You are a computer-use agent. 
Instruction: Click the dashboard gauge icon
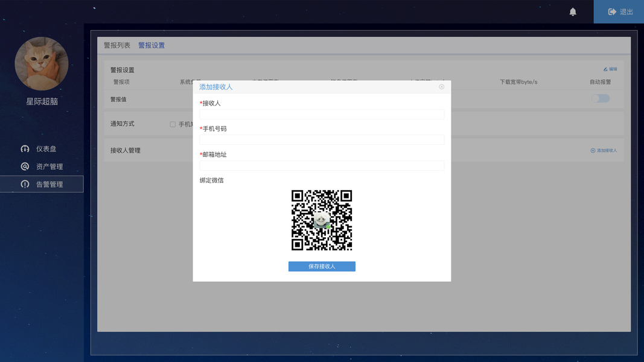tap(25, 148)
